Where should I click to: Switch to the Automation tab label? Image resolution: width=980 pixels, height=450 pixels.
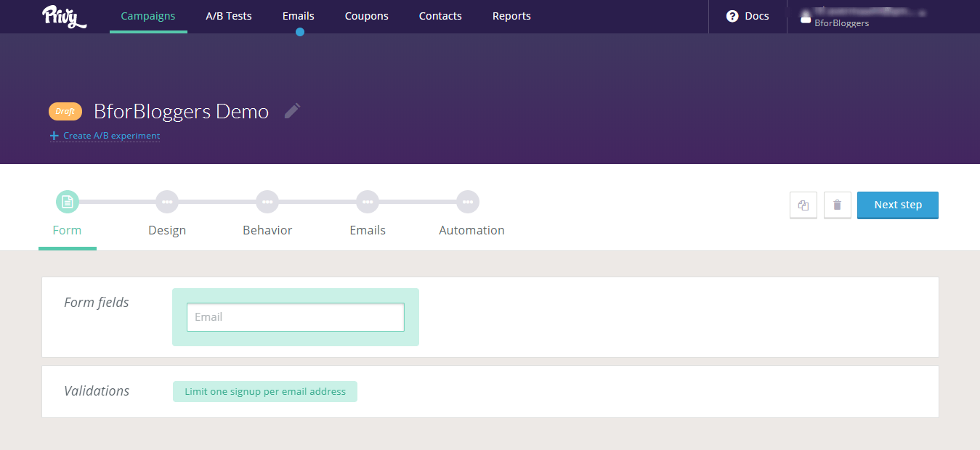click(471, 230)
